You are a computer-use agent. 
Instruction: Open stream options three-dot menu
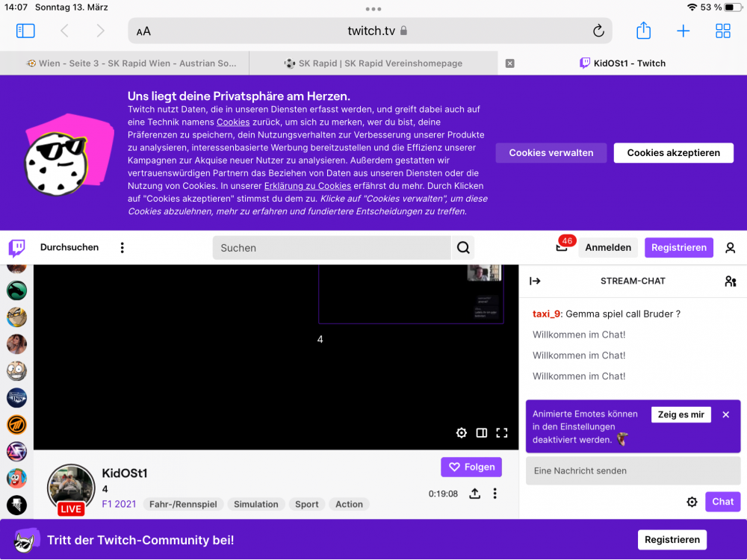pyautogui.click(x=495, y=494)
